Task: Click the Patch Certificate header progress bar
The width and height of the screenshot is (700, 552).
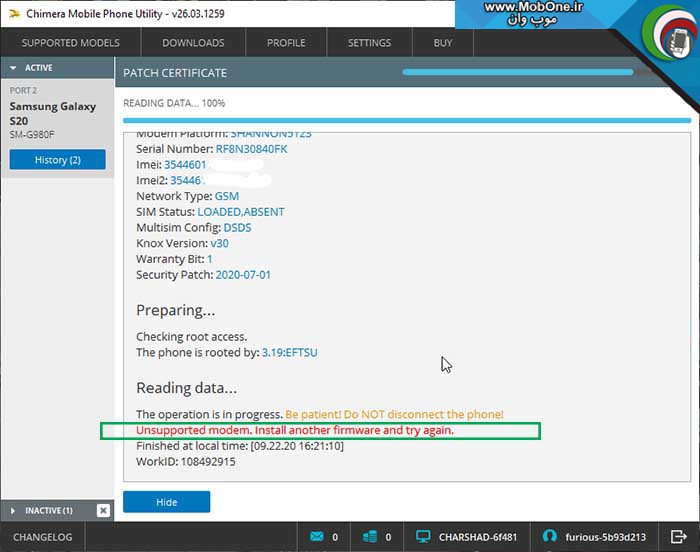Action: point(517,72)
